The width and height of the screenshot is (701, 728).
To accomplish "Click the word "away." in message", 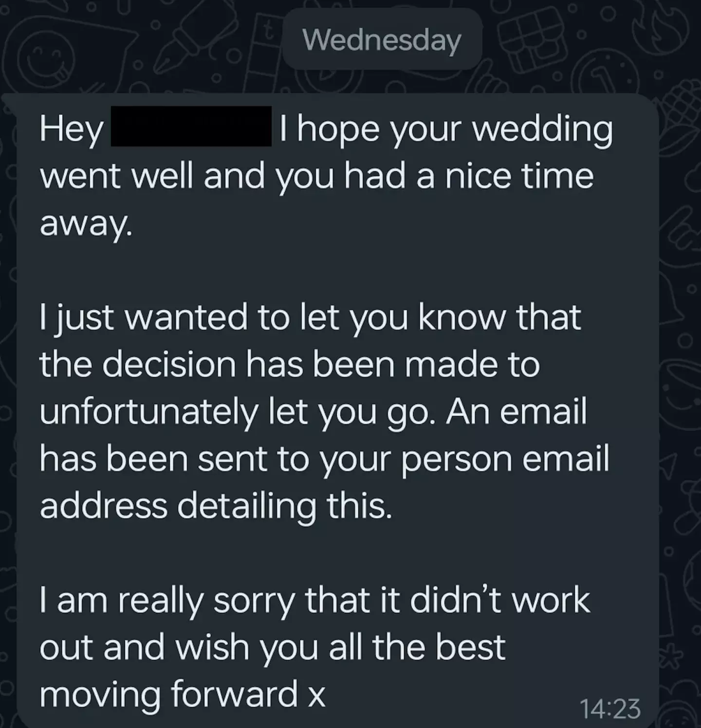I will pos(86,224).
